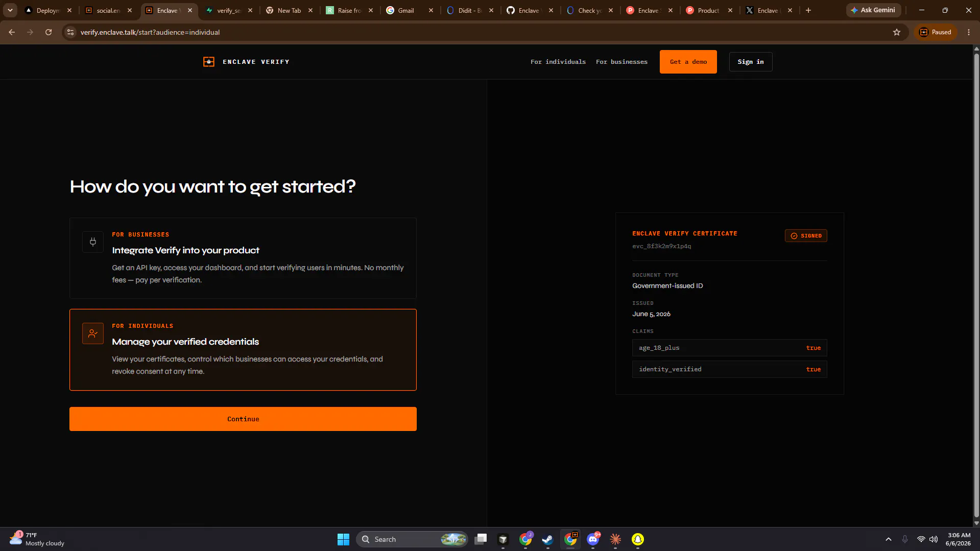The width and height of the screenshot is (980, 551).
Task: Open Windows Start menu
Action: click(343, 539)
